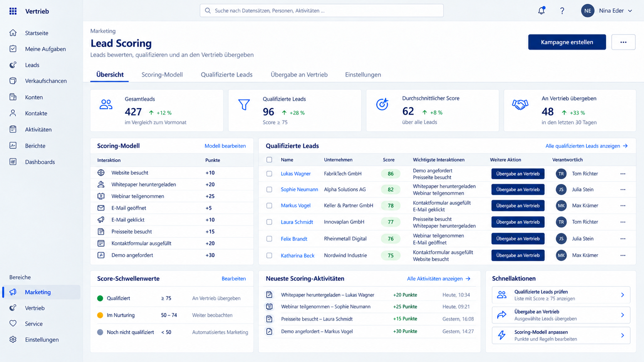
Task: Open row actions for Katharina Beck
Action: pyautogui.click(x=623, y=255)
